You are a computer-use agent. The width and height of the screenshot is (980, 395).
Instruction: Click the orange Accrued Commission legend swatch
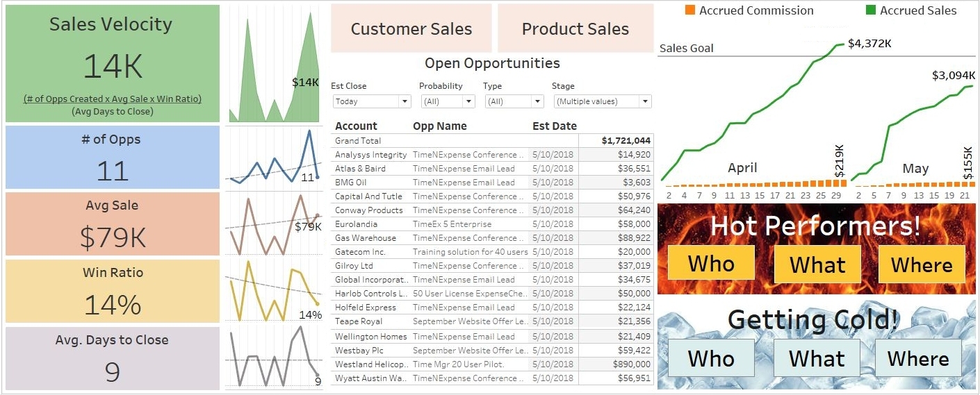689,10
